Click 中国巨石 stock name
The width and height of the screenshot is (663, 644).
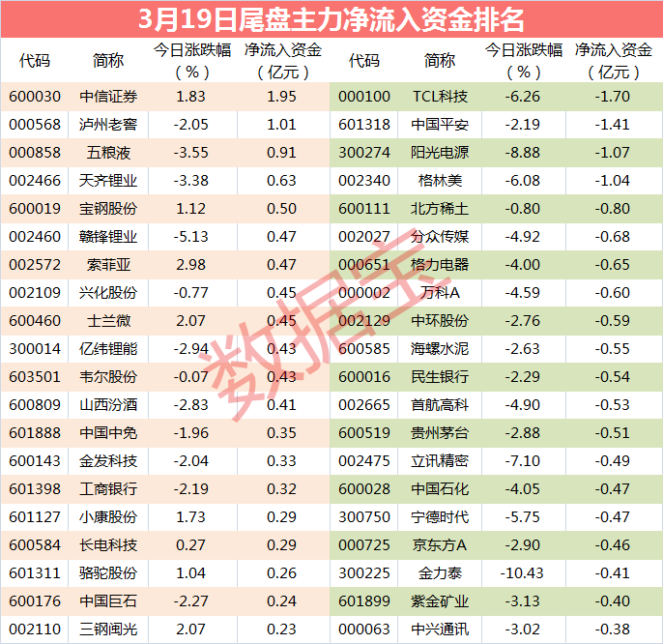click(108, 601)
